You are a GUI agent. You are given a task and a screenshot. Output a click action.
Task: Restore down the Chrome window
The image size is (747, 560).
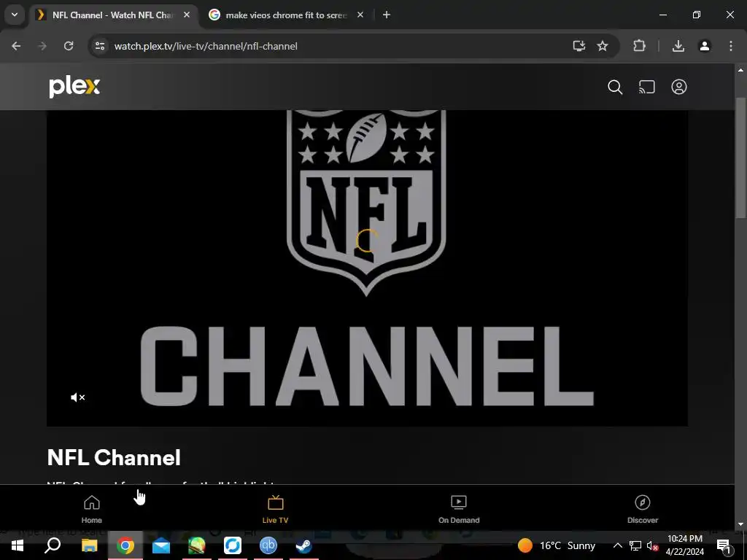pyautogui.click(x=697, y=15)
